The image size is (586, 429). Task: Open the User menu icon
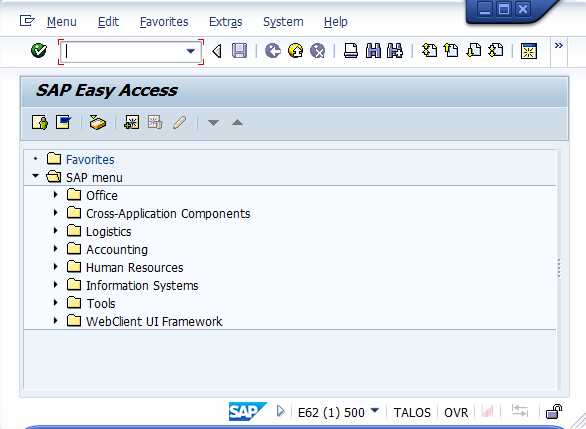click(x=40, y=122)
